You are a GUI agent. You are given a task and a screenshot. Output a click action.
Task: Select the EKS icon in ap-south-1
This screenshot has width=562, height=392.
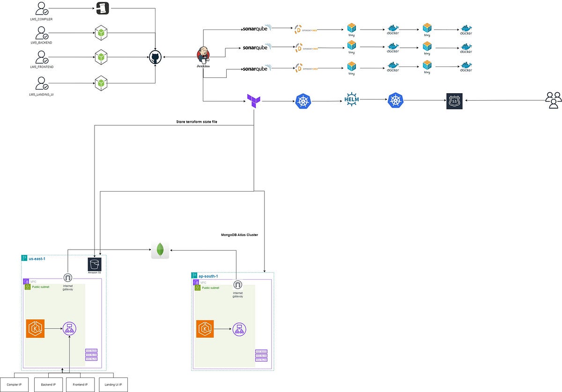[204, 329]
